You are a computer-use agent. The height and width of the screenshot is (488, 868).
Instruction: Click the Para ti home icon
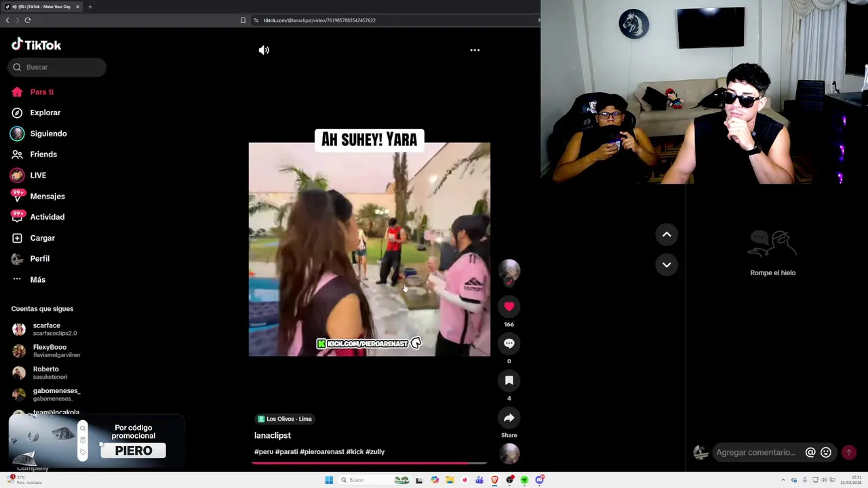point(17,92)
